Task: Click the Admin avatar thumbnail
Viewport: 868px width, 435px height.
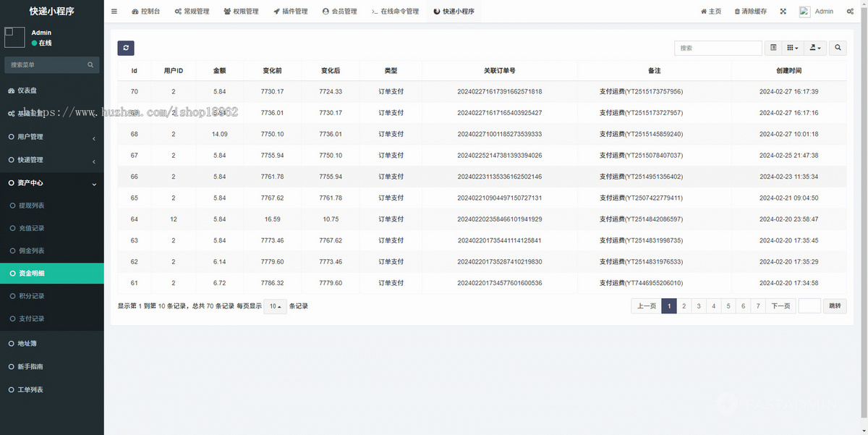Action: [x=804, y=11]
